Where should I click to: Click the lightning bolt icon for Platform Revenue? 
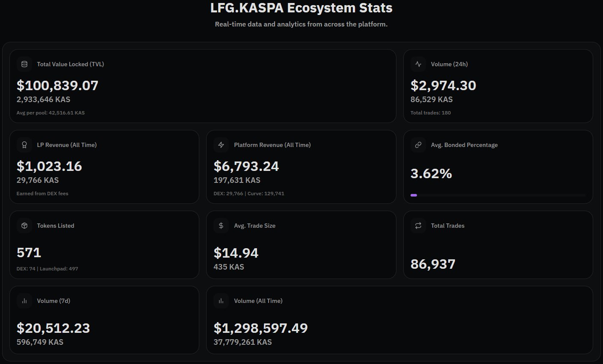pyautogui.click(x=221, y=145)
